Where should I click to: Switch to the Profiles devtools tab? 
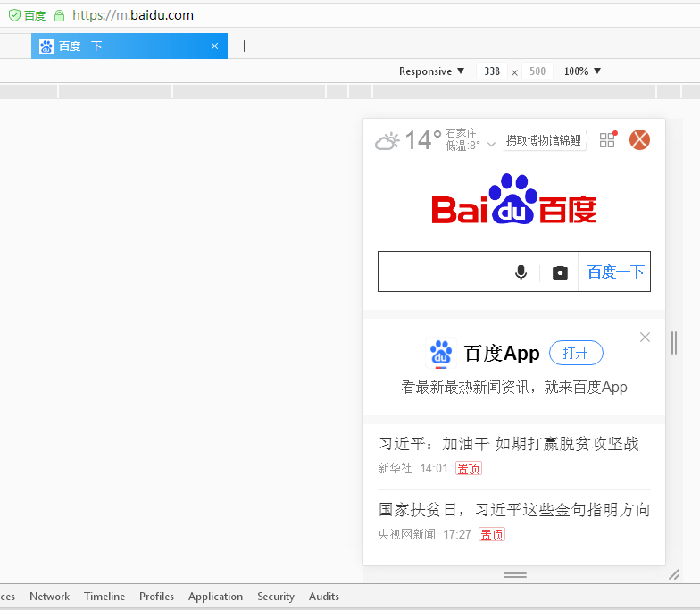click(x=156, y=597)
